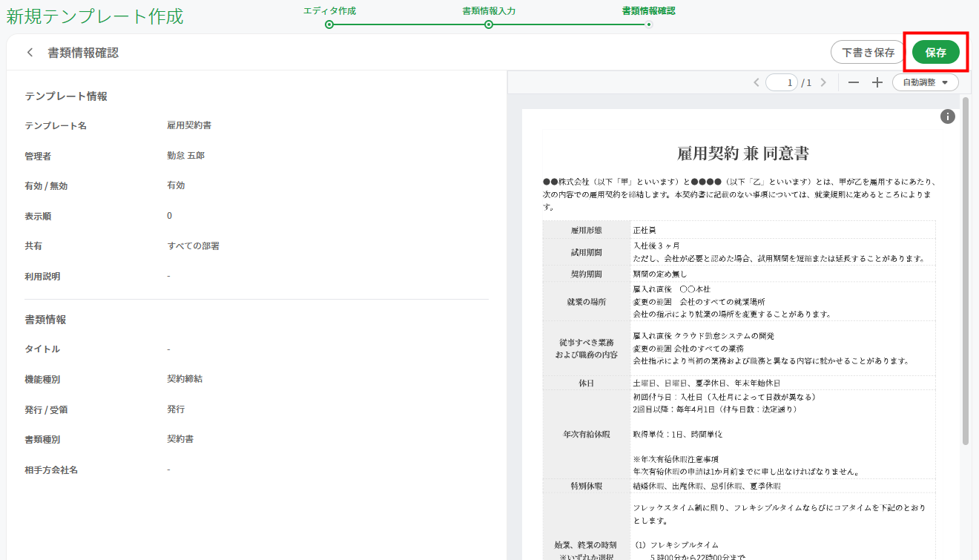Click the 保存 button
Screen dimensions: 979x560
(936, 53)
